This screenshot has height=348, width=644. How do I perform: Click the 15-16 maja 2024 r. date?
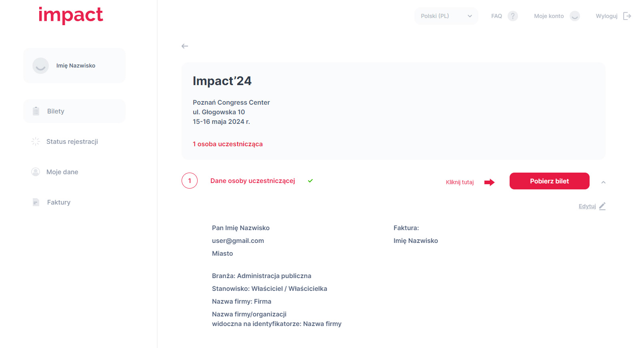pos(221,121)
